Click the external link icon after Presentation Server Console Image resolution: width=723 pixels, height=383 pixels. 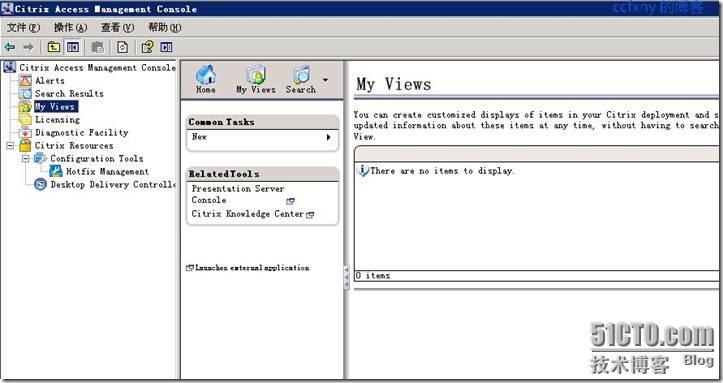point(290,201)
